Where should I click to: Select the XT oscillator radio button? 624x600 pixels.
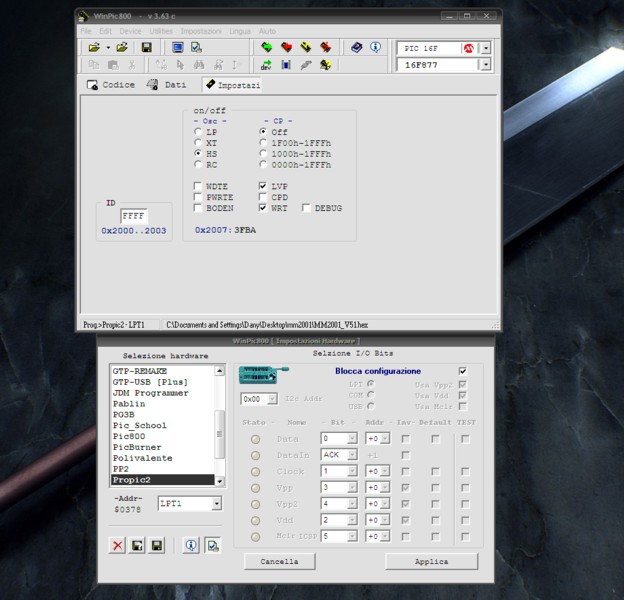[198, 143]
